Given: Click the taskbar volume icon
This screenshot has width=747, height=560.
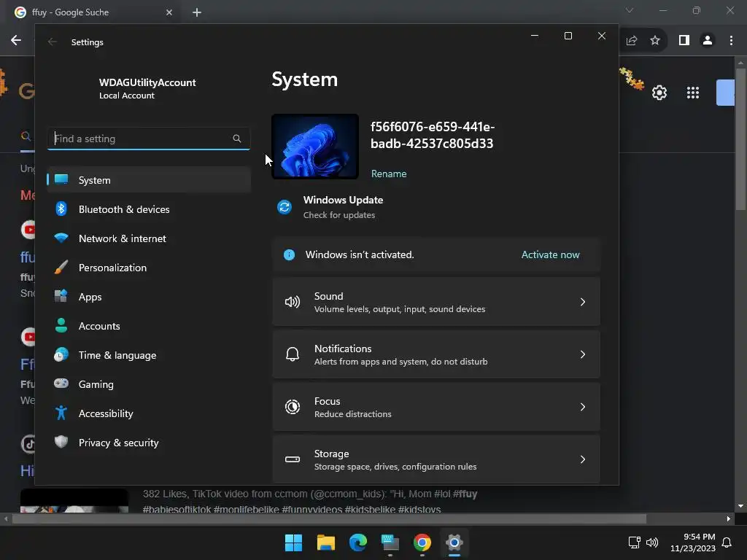Looking at the screenshot, I should point(652,542).
